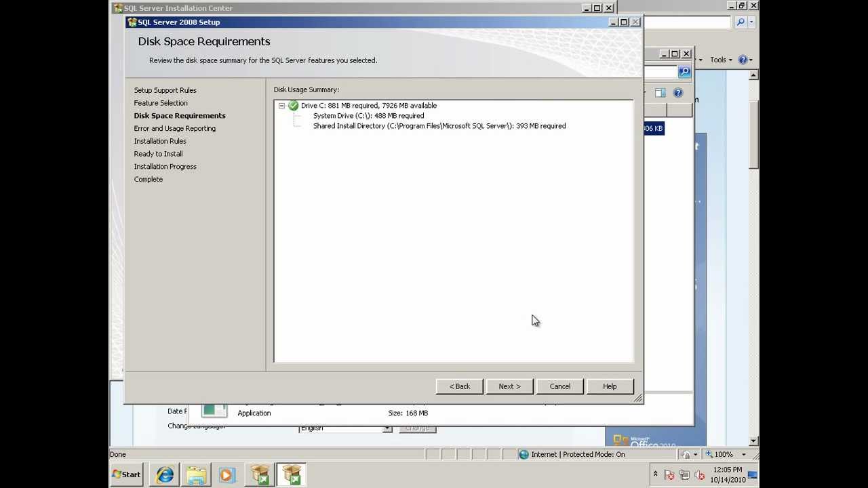Click the browser search magnifier icon
The height and width of the screenshot is (488, 868).
[741, 22]
